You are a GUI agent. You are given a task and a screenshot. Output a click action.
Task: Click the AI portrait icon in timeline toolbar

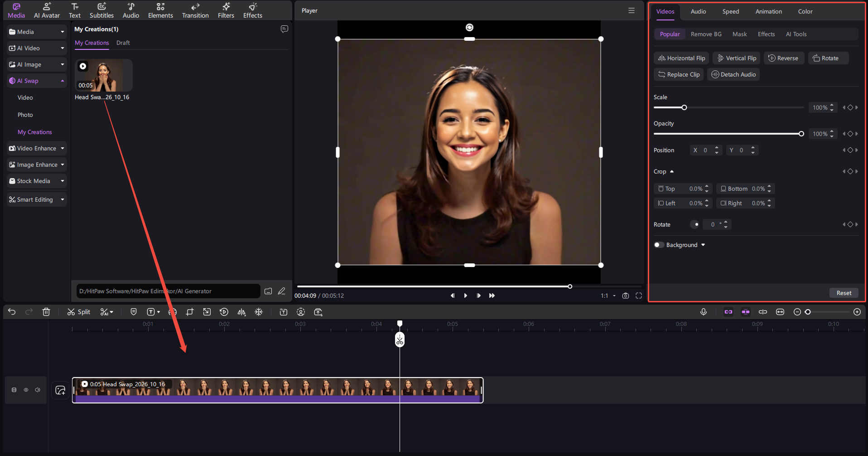(301, 312)
